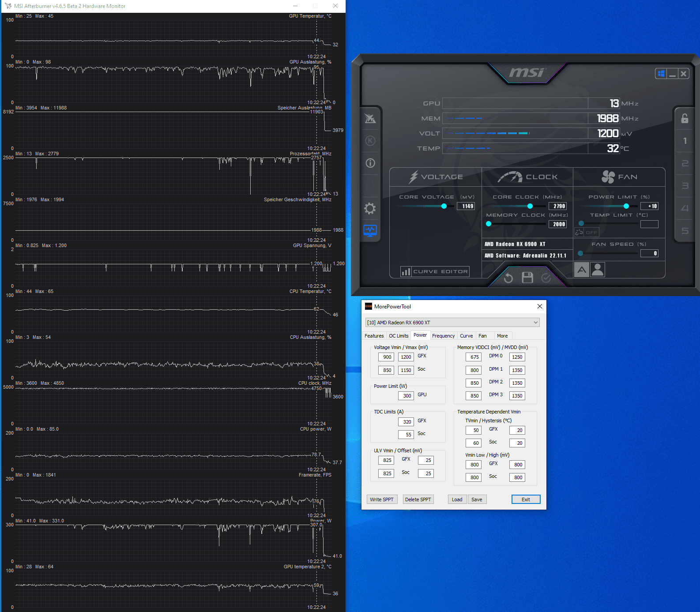
Task: Click Load button in MorePowerTool
Action: coord(457,499)
